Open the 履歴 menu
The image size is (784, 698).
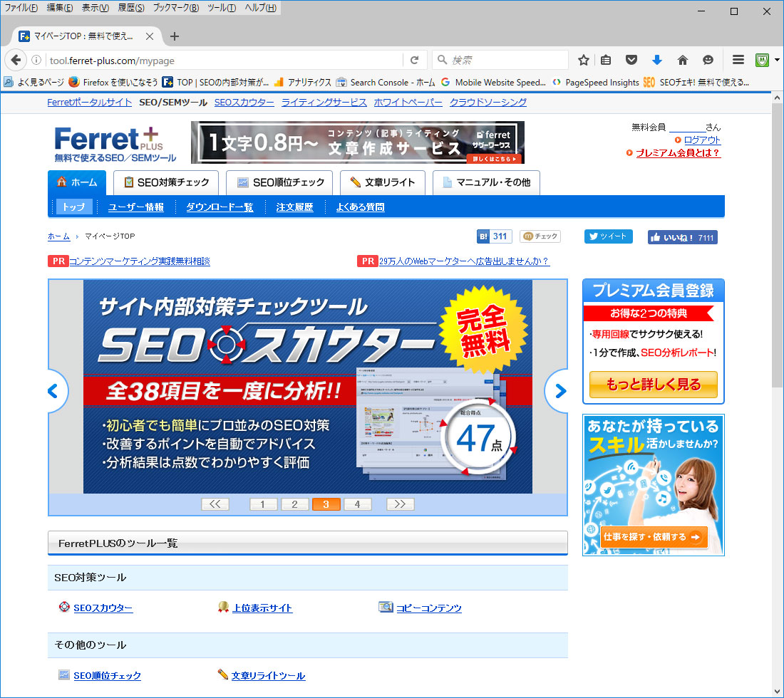tap(131, 8)
